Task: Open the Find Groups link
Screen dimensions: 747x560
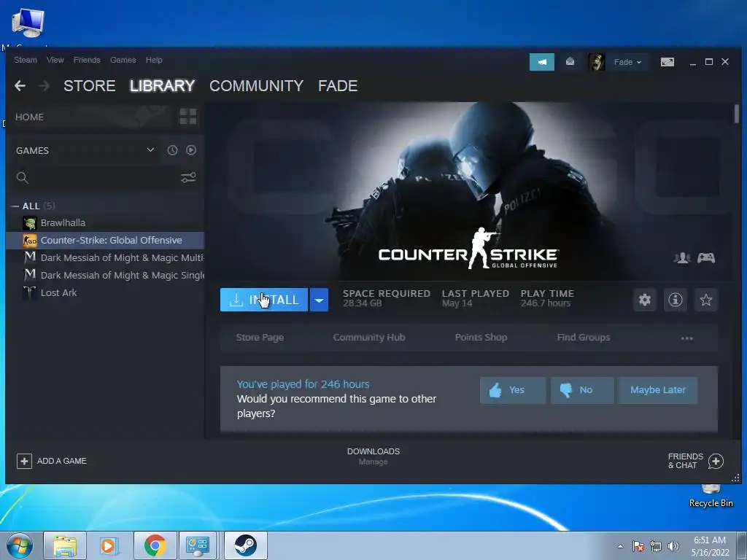Action: [x=584, y=338]
